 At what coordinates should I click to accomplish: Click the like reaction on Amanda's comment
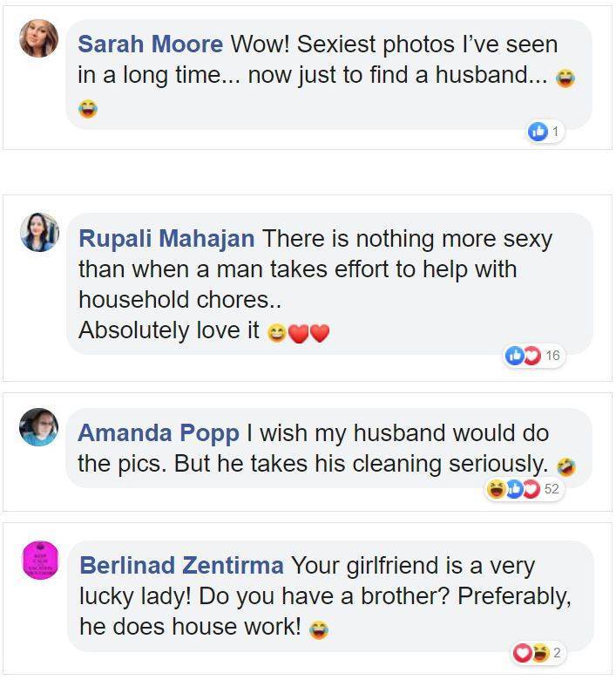click(x=514, y=489)
